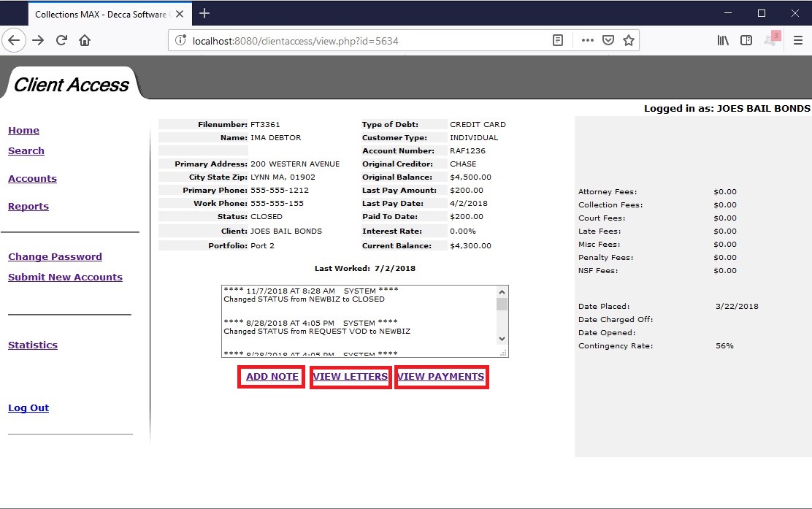
Task: Bookmark this page using the star icon
Action: [x=629, y=40]
